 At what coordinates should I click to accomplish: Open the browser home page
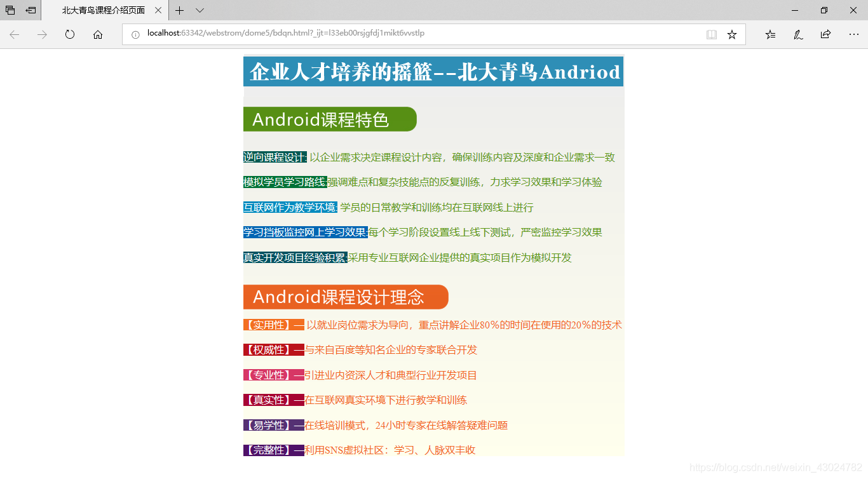coord(98,34)
